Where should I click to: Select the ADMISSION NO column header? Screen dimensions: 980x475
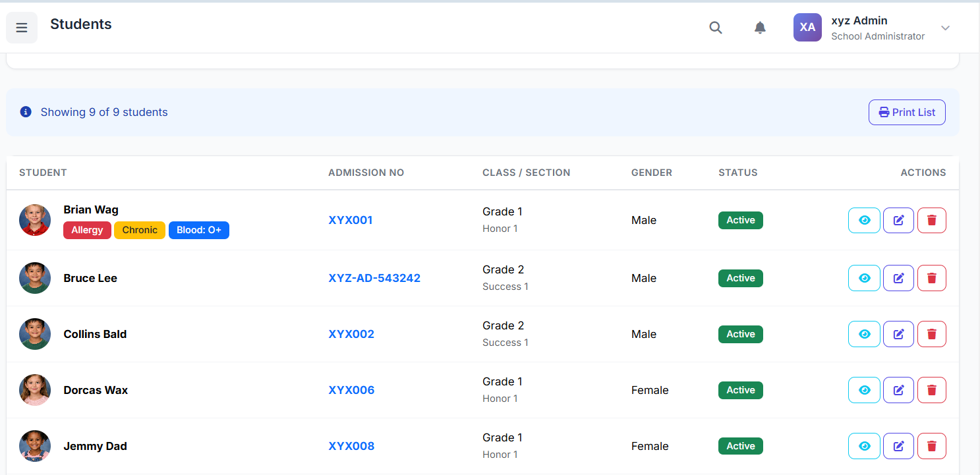pos(366,172)
